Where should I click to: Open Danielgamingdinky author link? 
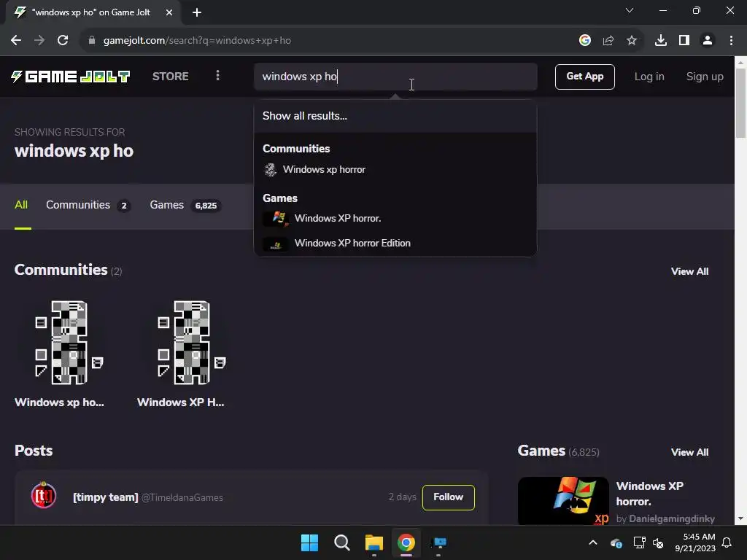click(672, 518)
